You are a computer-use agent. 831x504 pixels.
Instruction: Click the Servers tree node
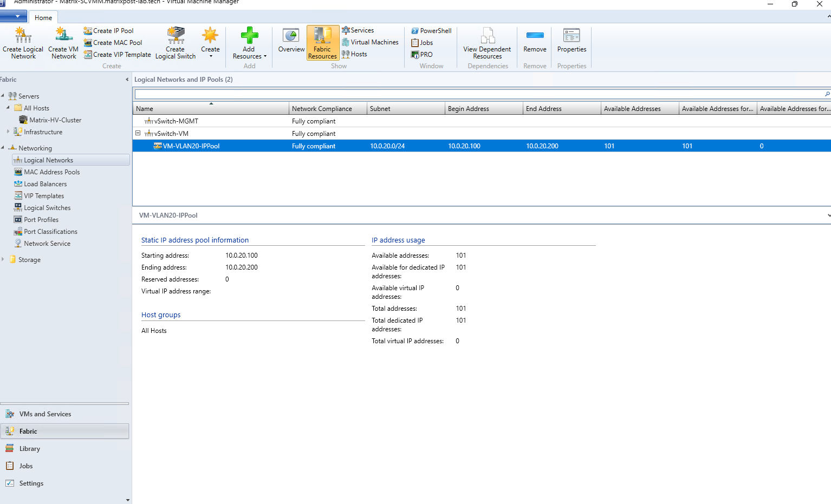pyautogui.click(x=23, y=96)
